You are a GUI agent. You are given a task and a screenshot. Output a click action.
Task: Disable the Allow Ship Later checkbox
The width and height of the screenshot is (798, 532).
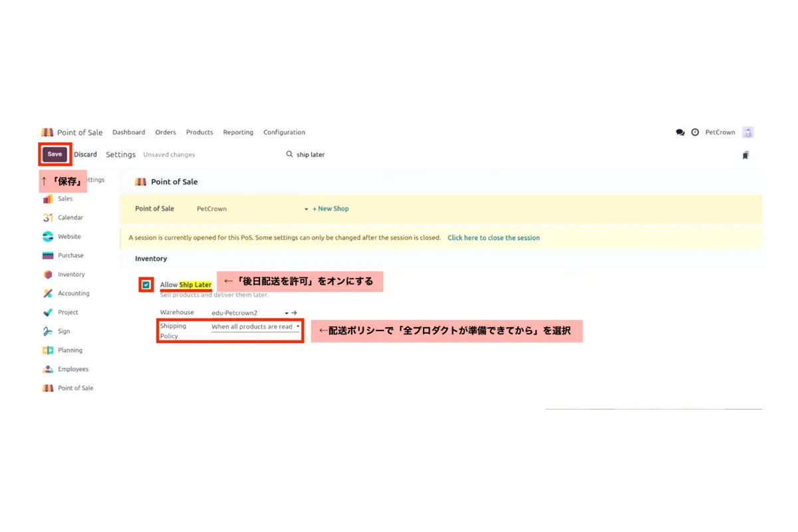point(146,285)
